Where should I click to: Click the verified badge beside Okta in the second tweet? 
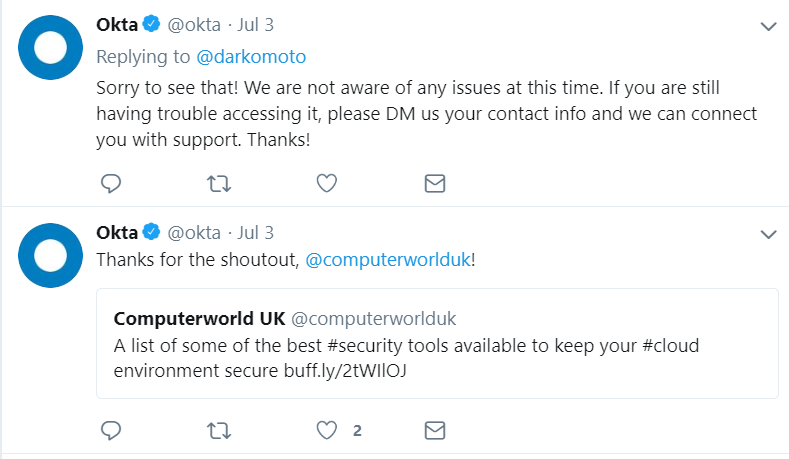tap(151, 232)
